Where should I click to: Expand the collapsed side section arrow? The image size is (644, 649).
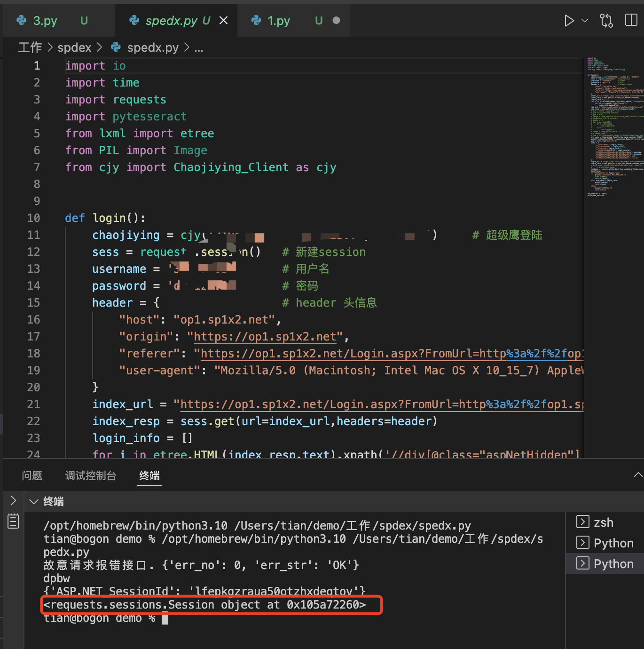coord(13,501)
